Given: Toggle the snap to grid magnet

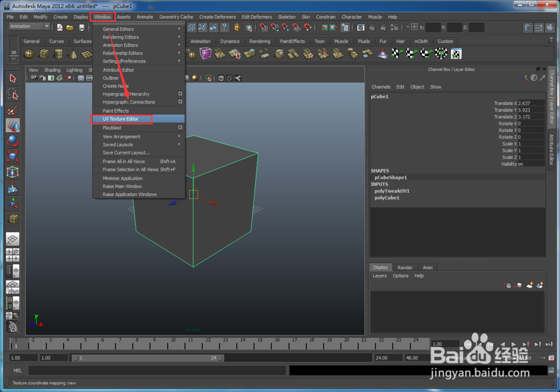Looking at the screenshot, I should tap(264, 27).
